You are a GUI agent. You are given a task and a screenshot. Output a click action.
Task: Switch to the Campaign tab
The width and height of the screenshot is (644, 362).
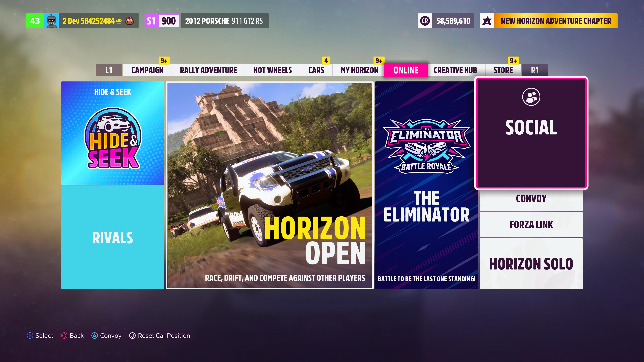(x=148, y=70)
